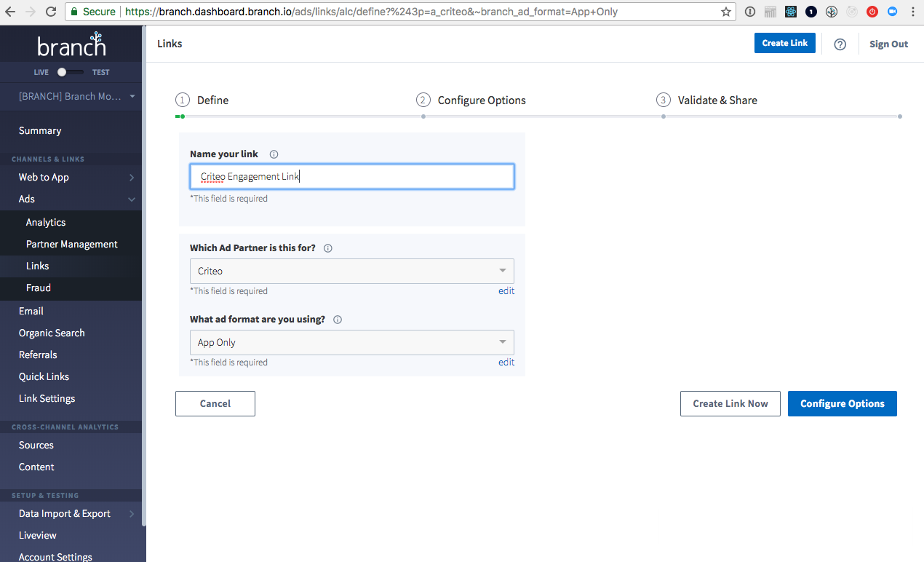
Task: Click the gray bar-chart extension icon
Action: click(770, 12)
